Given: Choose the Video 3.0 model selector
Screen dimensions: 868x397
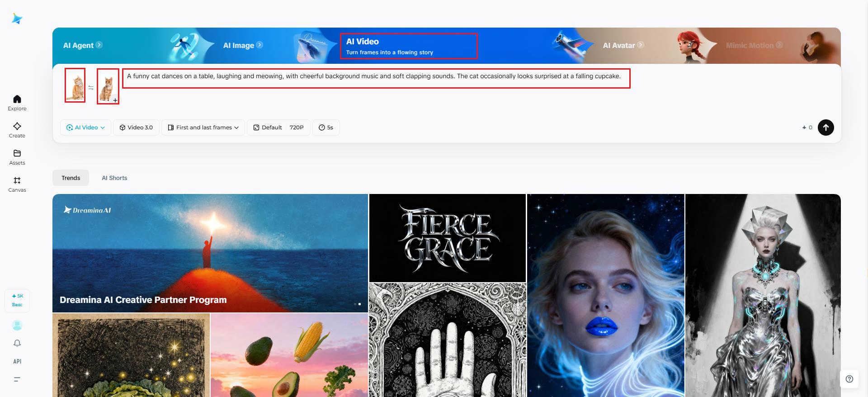Looking at the screenshot, I should click(x=136, y=128).
